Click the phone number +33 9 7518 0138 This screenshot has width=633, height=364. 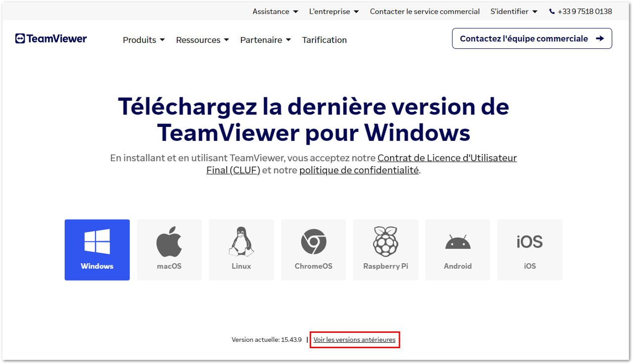581,11
